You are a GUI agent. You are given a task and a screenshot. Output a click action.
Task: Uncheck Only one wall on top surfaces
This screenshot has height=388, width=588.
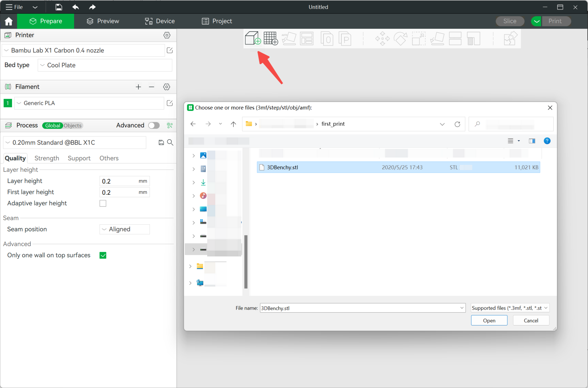point(103,255)
